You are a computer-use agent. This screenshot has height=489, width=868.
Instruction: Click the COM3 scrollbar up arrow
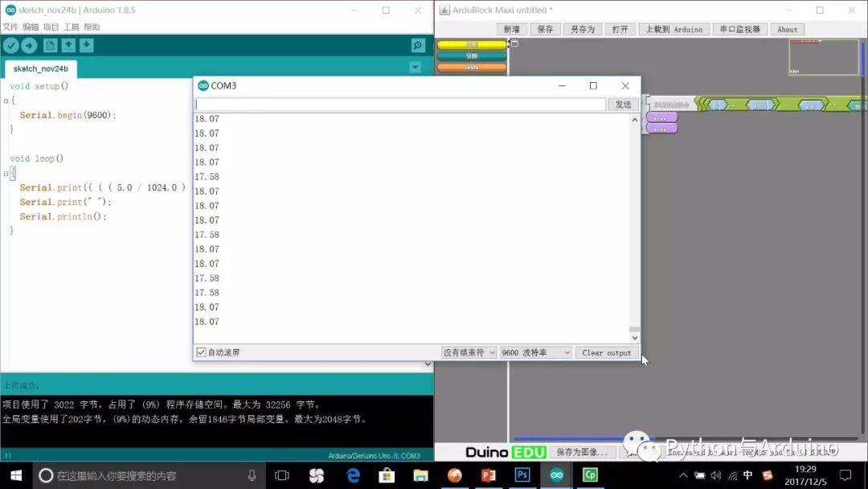tap(634, 119)
